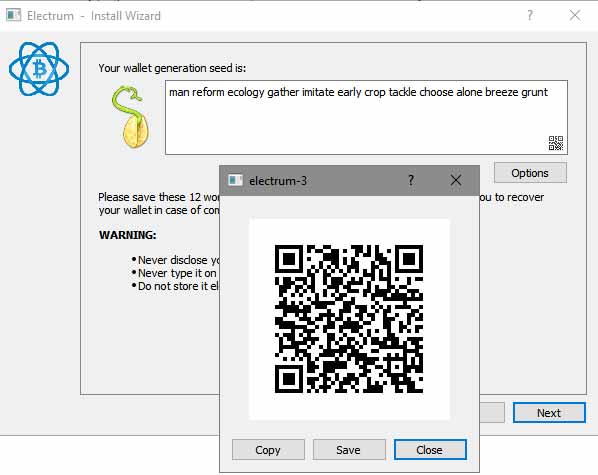Viewport: 598px width, 475px height.
Task: Close the electrum-3 QR dialog using the Close button
Action: [430, 450]
